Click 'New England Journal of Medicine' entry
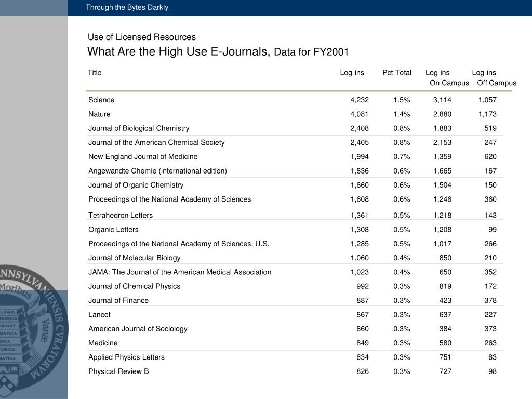The image size is (532, 399). pyautogui.click(x=143, y=156)
